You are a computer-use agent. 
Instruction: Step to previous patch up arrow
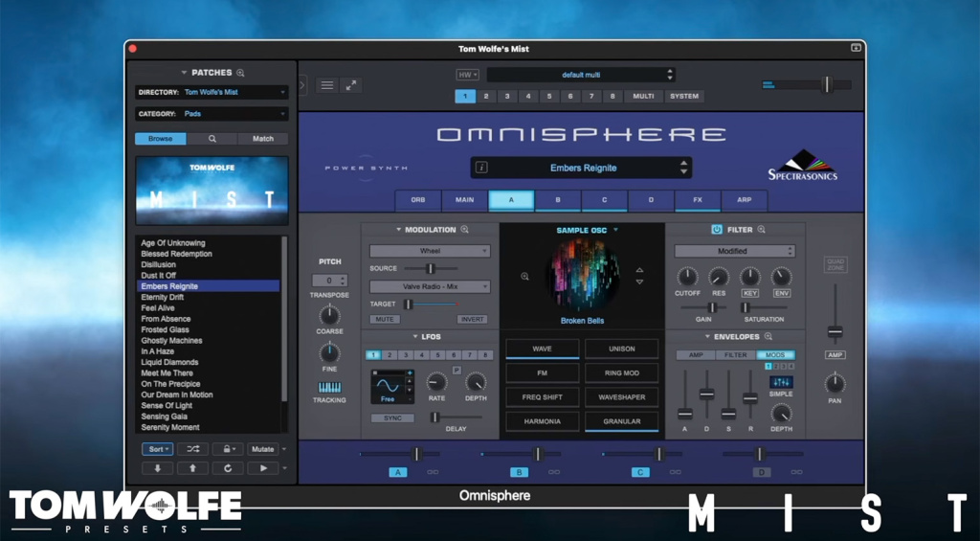point(192,468)
